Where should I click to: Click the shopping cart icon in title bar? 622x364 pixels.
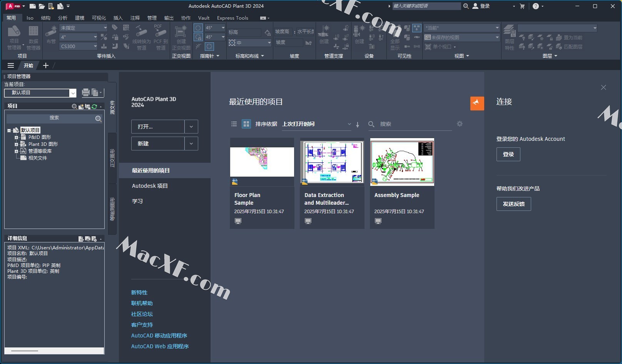(522, 6)
